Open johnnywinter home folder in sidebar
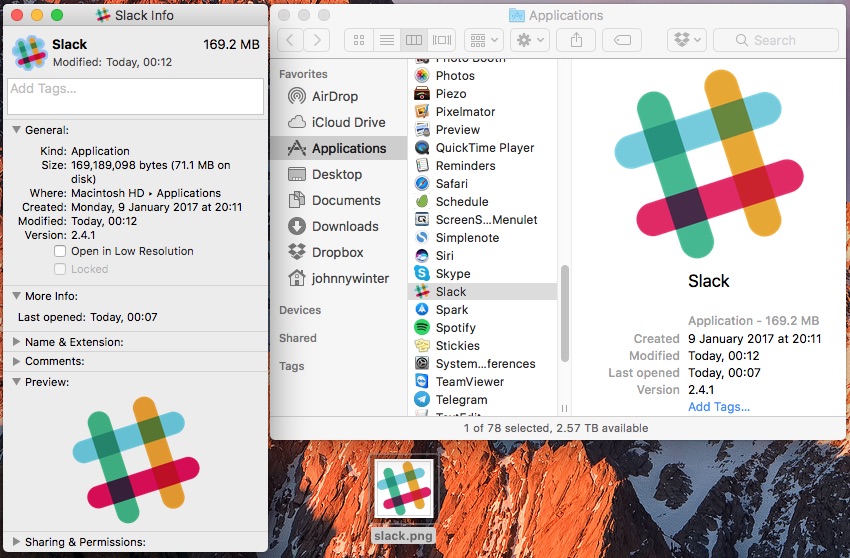The image size is (850, 558). 338,278
